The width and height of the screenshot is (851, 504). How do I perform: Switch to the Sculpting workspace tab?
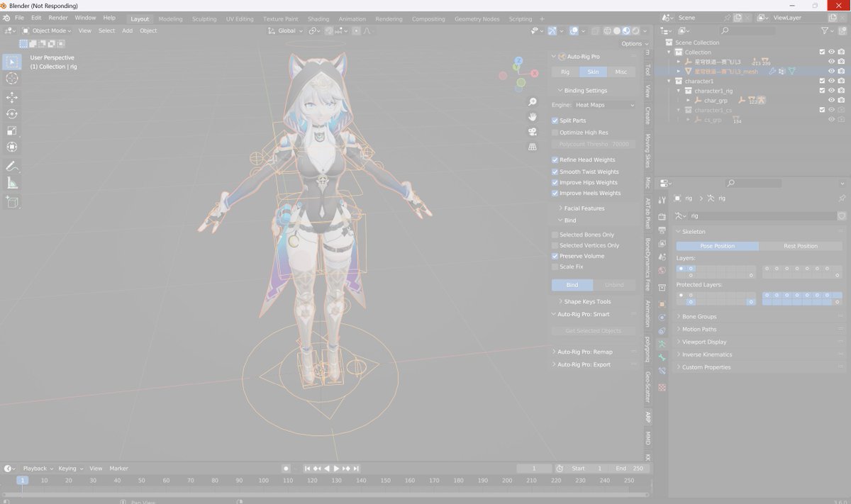tap(204, 19)
